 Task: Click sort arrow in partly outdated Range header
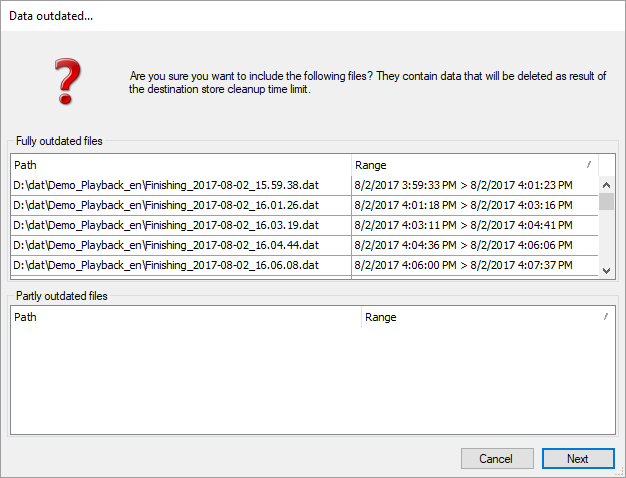(x=605, y=316)
